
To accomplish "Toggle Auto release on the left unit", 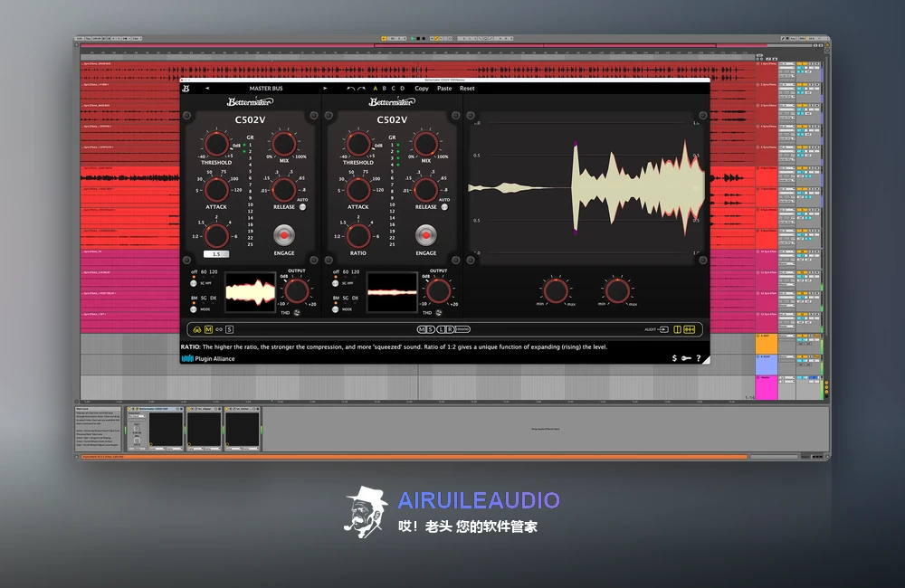I will (x=302, y=206).
